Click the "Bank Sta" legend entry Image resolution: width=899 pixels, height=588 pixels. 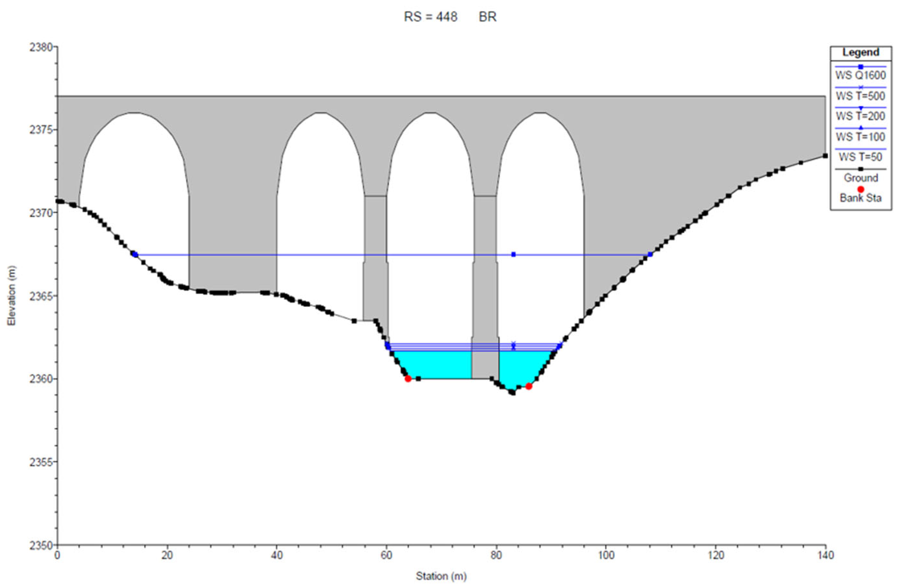pos(860,197)
